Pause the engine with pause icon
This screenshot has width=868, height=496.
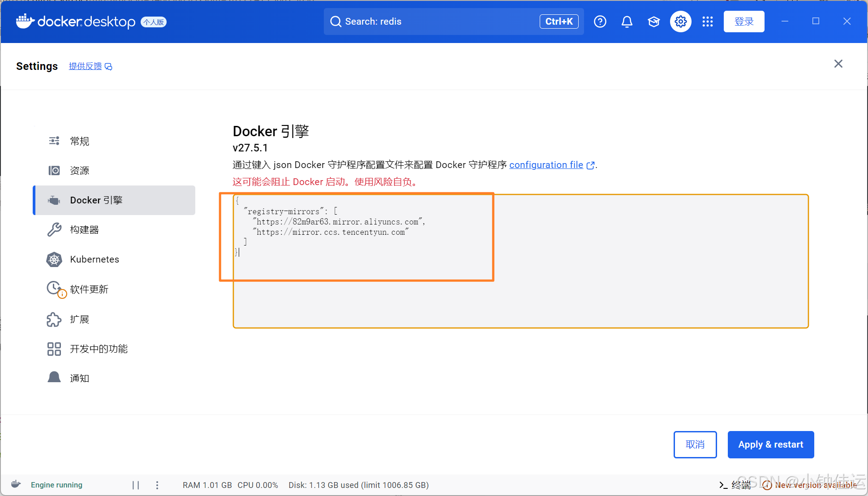pyautogui.click(x=136, y=485)
